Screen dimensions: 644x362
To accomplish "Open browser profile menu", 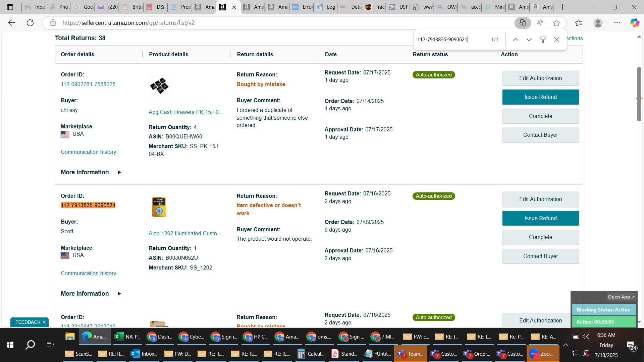I will click(x=598, y=23).
